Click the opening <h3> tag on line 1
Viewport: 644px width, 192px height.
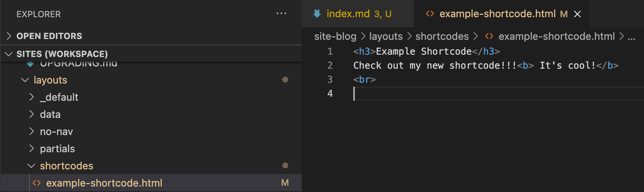(x=365, y=51)
